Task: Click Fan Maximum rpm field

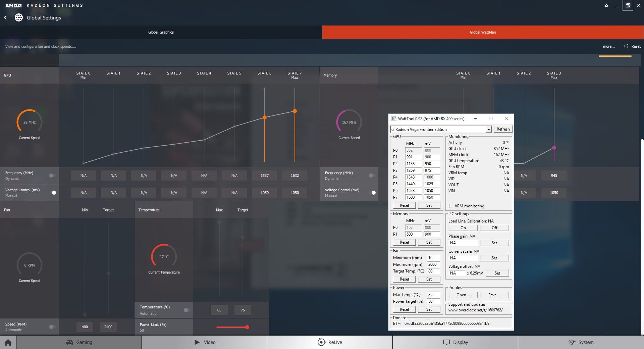Action: 433,264
